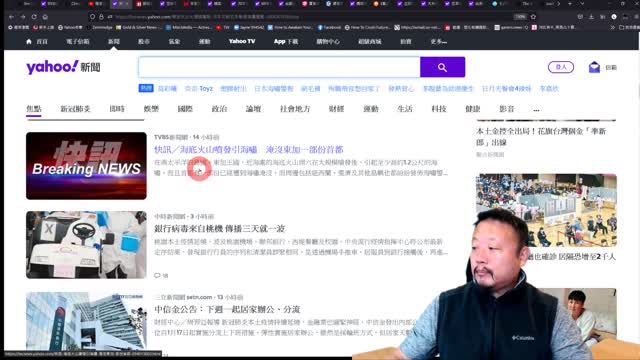This screenshot has width=640, height=360.
Task: Open headline 銀行病毒來自桃機 傳播三天就一波
Action: [220, 229]
